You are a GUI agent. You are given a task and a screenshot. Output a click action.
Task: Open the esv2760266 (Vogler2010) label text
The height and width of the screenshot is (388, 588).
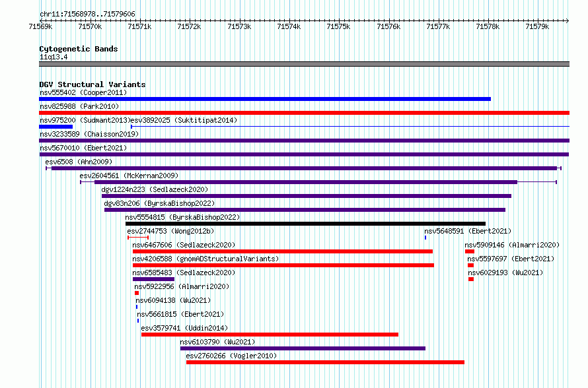coord(231,356)
